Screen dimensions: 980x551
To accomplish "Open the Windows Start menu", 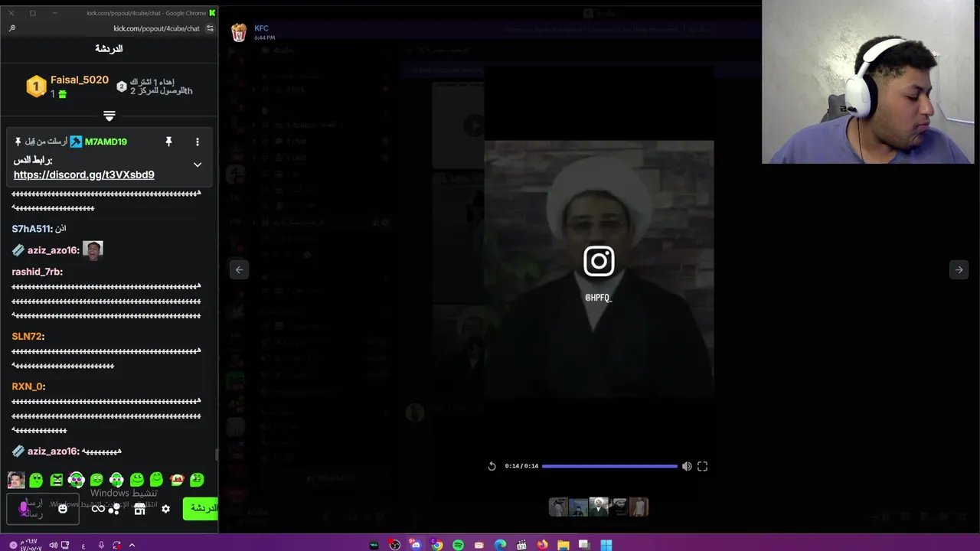I will point(606,545).
